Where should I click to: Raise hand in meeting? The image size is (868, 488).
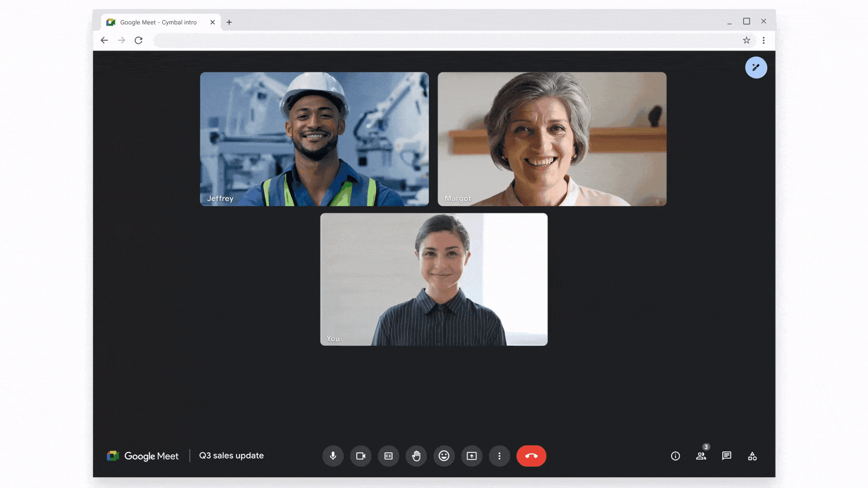pos(415,456)
